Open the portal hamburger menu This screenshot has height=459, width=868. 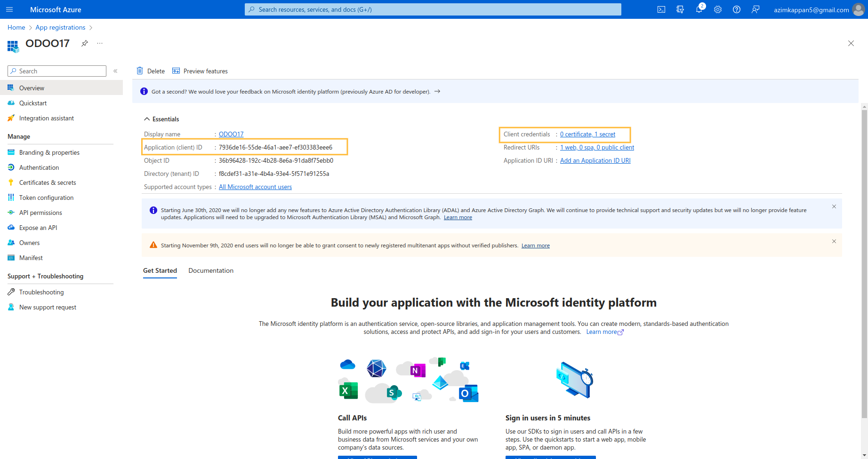click(x=9, y=9)
